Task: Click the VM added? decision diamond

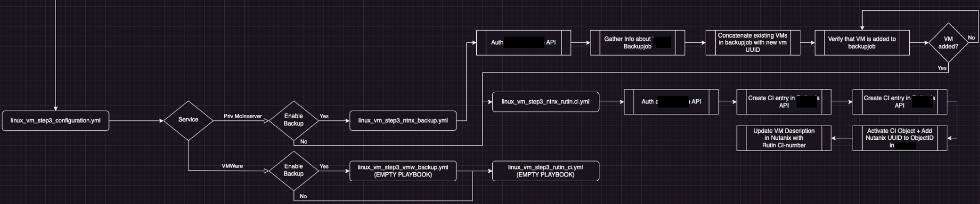Action: pos(948,43)
